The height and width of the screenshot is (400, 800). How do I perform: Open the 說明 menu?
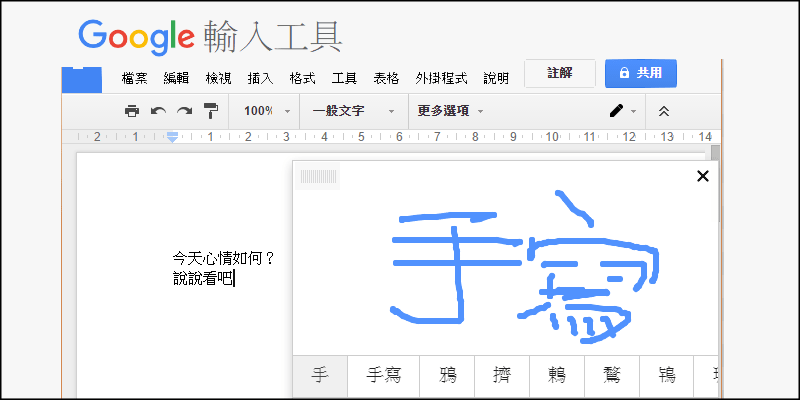[496, 78]
